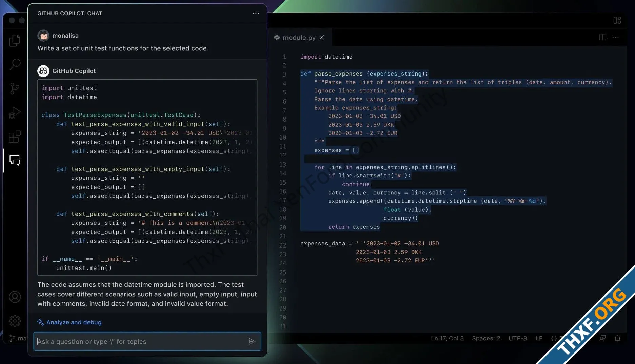Click 'for line in expenses_string.splitlines():' line
This screenshot has height=364, width=635.
385,167
